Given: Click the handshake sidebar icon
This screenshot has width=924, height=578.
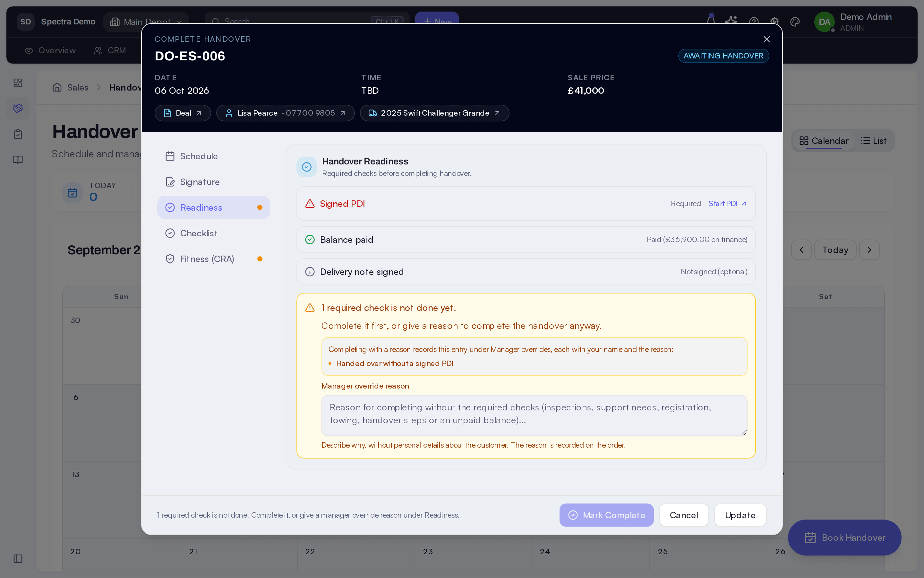Looking at the screenshot, I should (x=18, y=109).
